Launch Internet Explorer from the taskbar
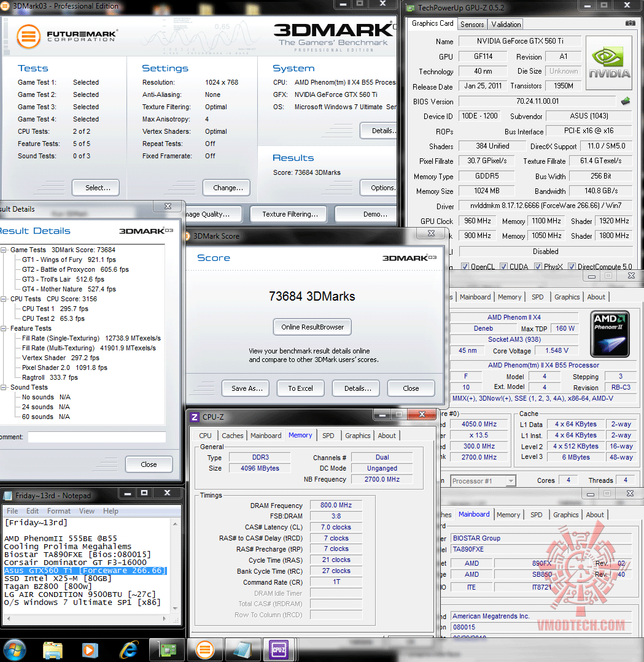 (x=128, y=650)
